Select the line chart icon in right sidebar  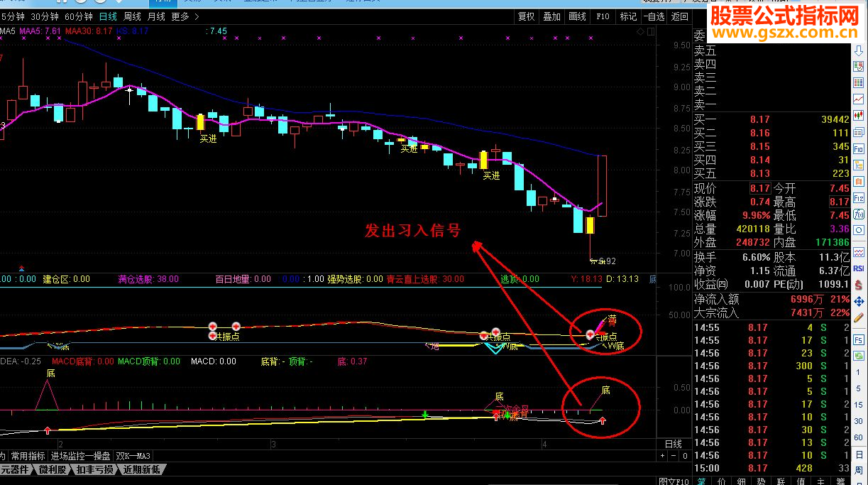coord(858,98)
